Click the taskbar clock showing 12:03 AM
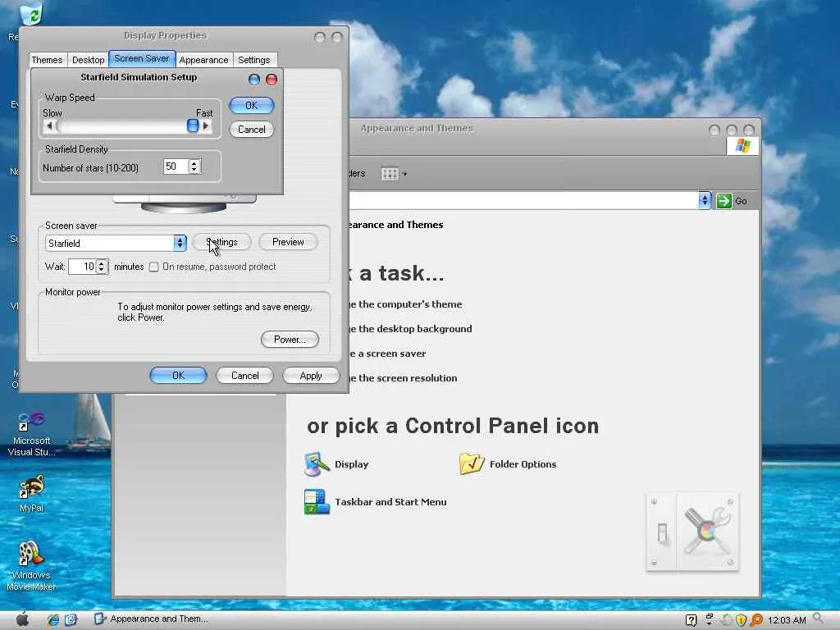Viewport: 840px width, 630px height. (x=787, y=620)
